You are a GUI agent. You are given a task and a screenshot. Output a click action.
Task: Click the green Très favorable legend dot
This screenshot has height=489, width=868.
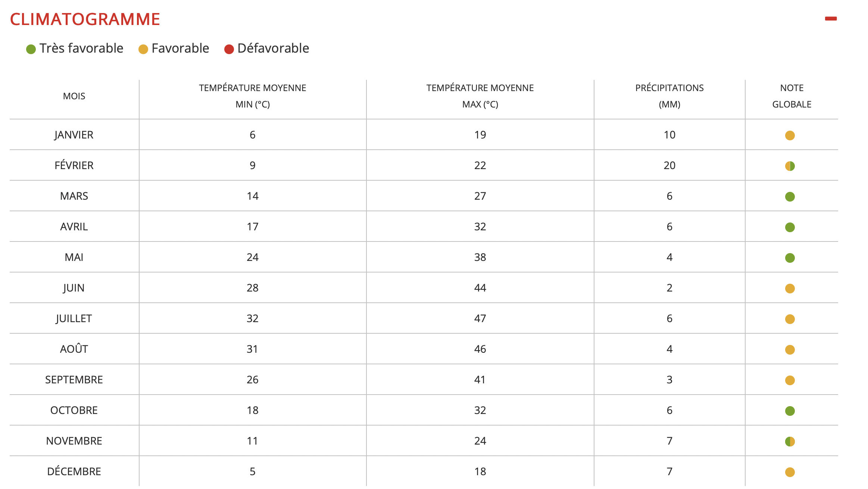[31, 49]
